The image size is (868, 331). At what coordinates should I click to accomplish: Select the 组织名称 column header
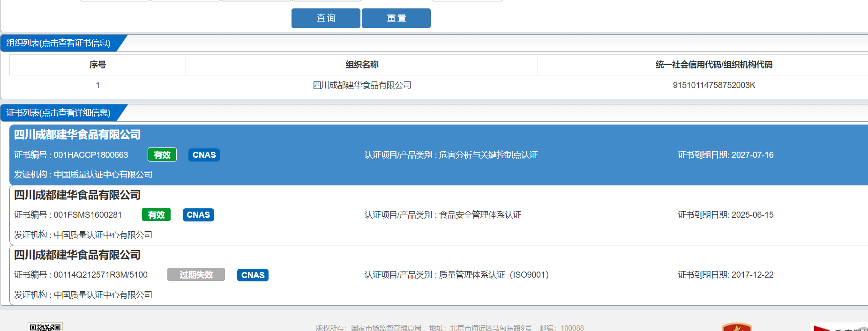point(362,65)
